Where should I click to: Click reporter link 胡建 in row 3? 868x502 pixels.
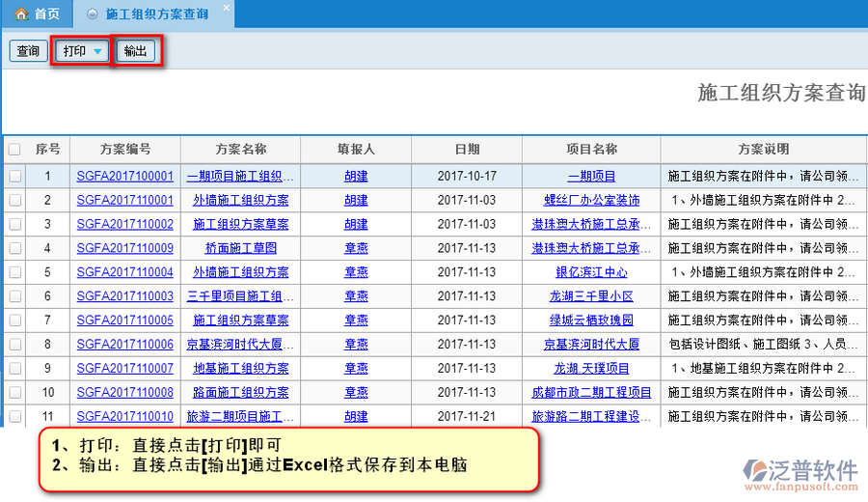(x=356, y=224)
